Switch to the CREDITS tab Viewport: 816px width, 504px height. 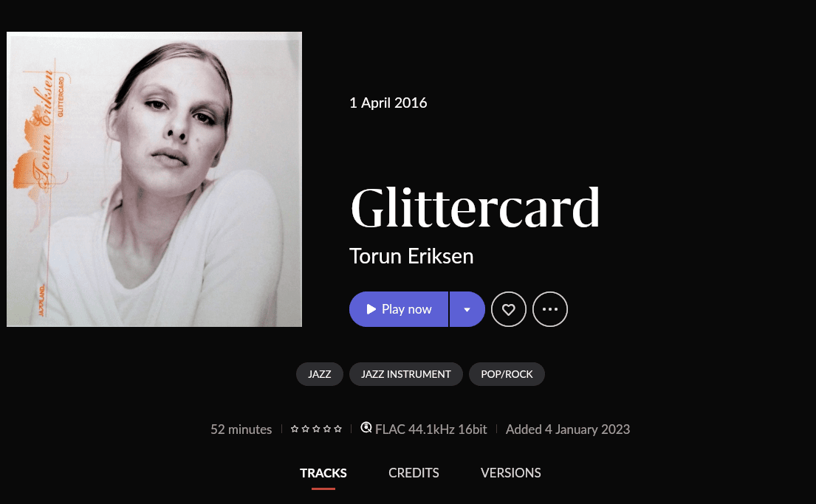[414, 473]
